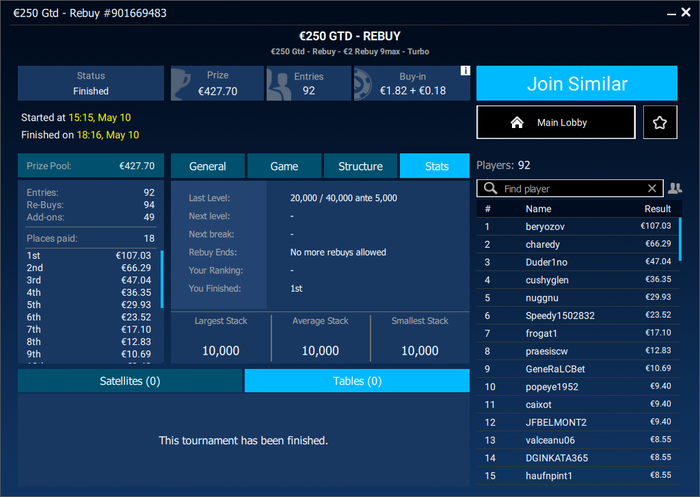The image size is (700, 497).
Task: Click the 3rd place €47.04 payout row
Action: pyautogui.click(x=89, y=280)
